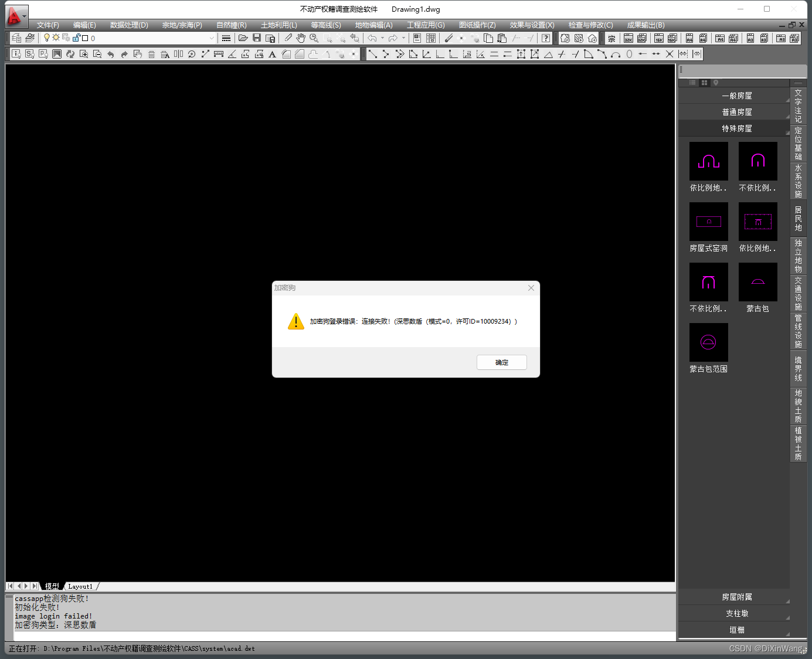
Task: Toggle layer freeze sun icon
Action: 56,38
